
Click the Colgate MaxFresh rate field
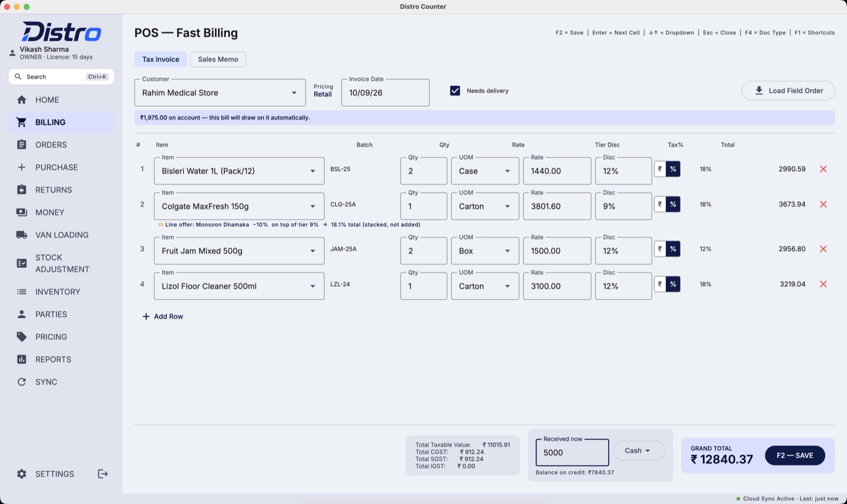click(x=557, y=206)
